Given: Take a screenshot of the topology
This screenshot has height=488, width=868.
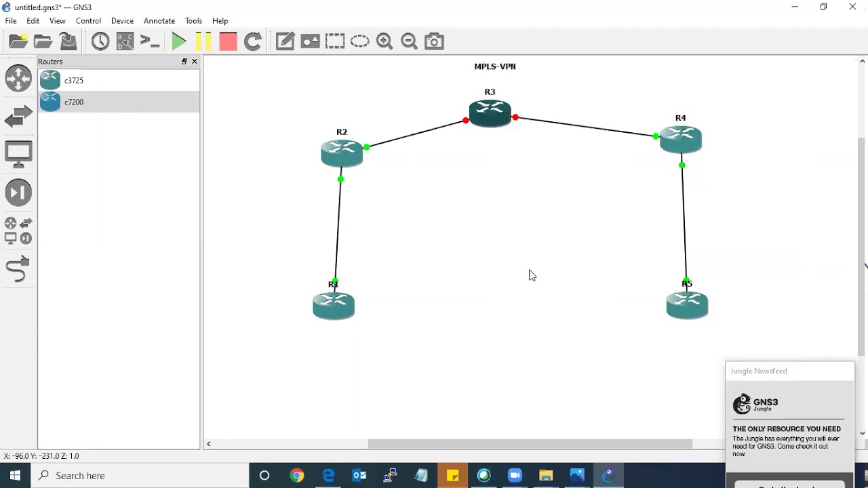Looking at the screenshot, I should pos(435,42).
